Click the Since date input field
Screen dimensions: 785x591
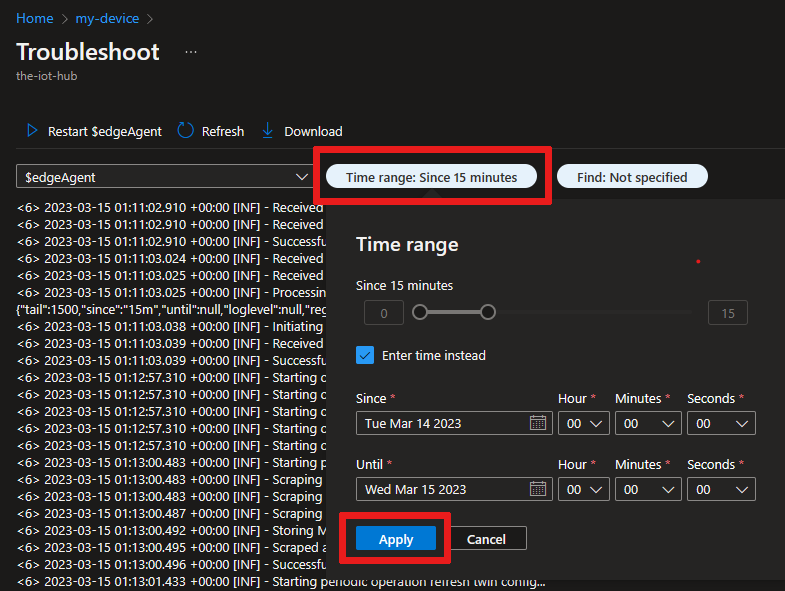pyautogui.click(x=440, y=423)
